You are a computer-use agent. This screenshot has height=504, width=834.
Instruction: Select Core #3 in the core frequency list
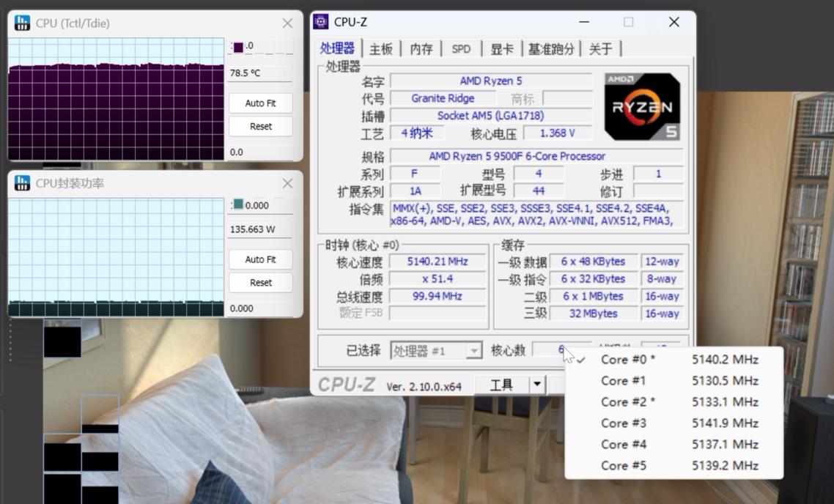(x=624, y=423)
